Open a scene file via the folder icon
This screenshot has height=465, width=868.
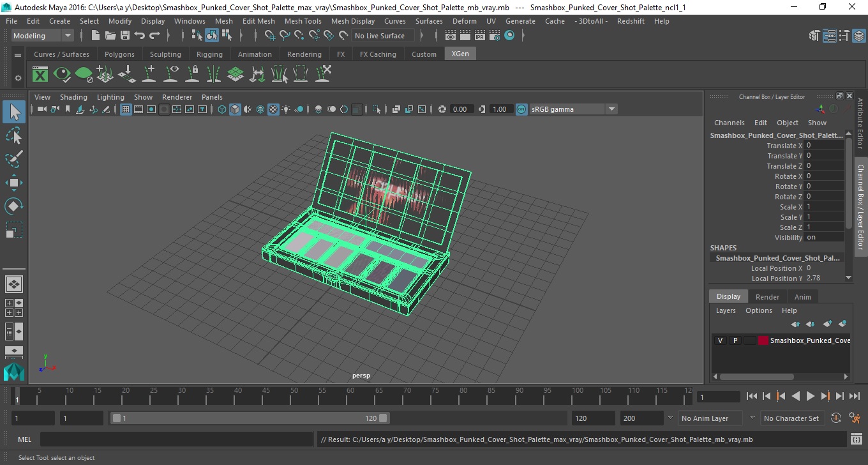coord(110,36)
